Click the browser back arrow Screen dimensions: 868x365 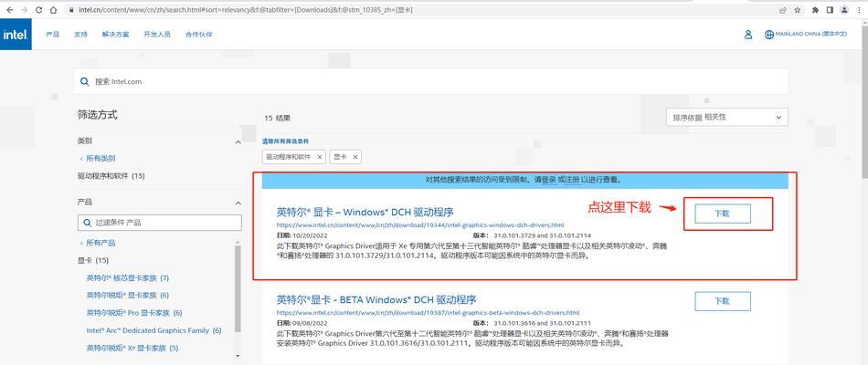(9, 10)
